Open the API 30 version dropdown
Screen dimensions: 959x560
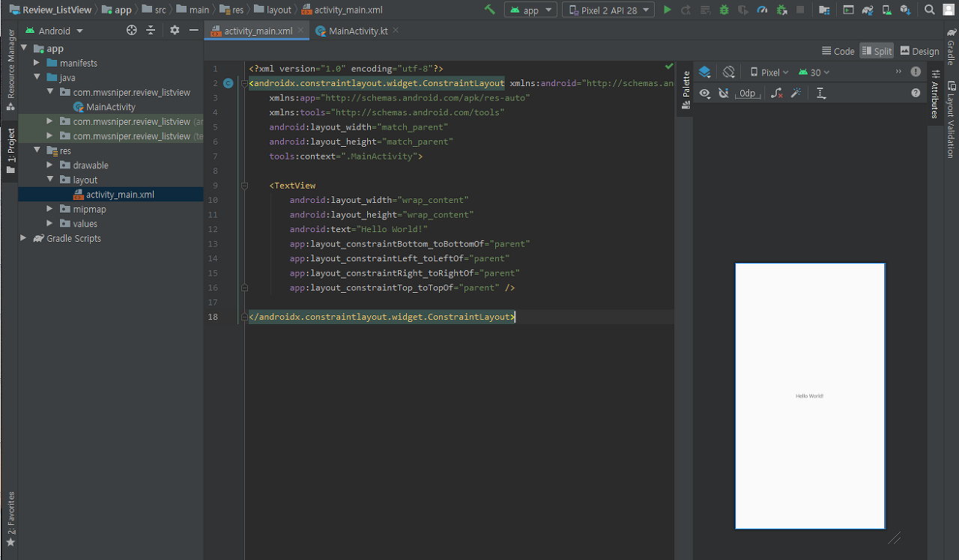tap(814, 72)
